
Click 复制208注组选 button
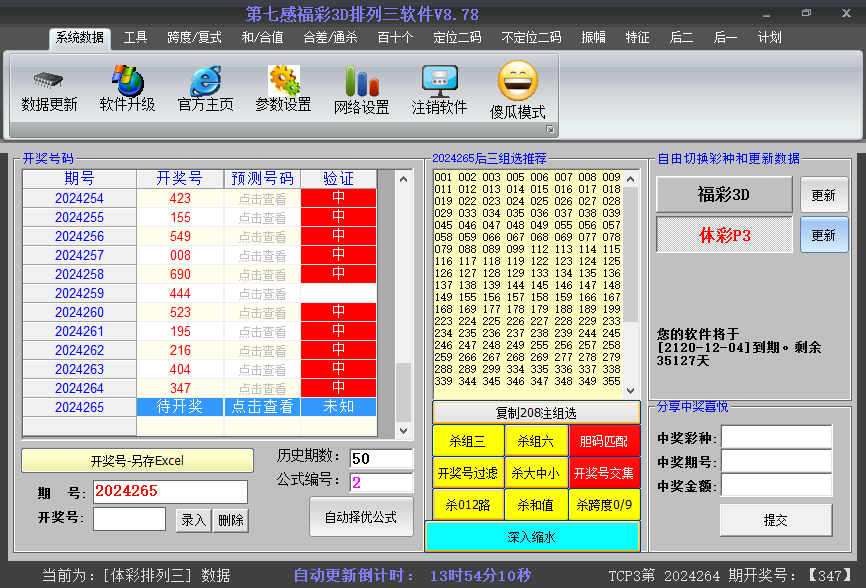point(536,413)
